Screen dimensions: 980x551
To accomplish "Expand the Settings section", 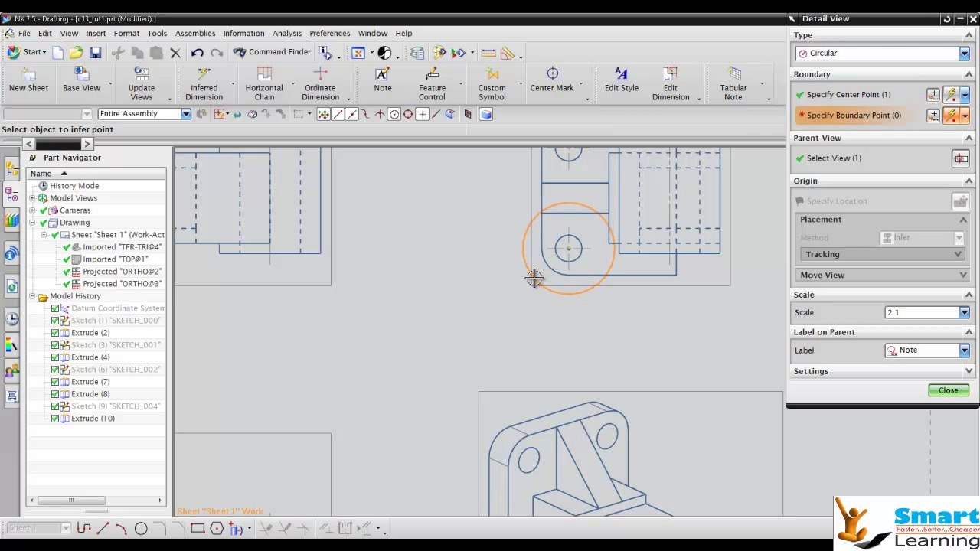I will point(882,371).
